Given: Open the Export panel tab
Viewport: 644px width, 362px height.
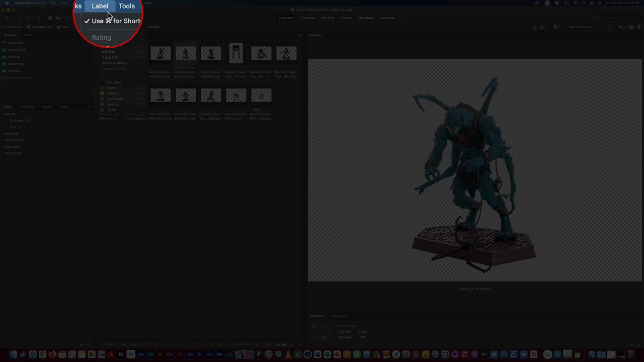Looking at the screenshot, I should click(47, 107).
